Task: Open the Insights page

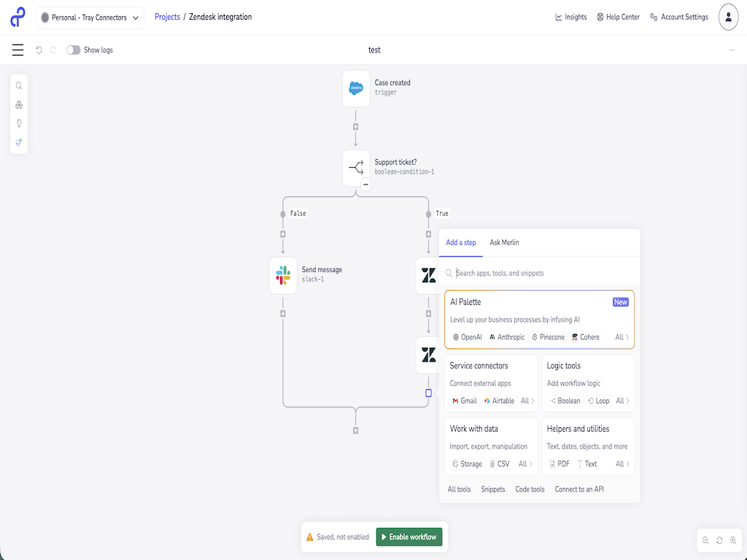Action: 570,17
